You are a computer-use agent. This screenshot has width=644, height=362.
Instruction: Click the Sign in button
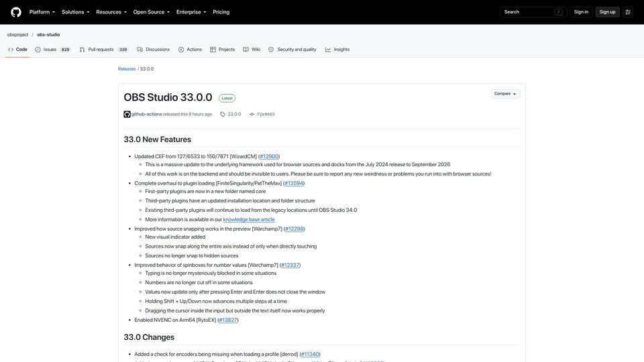581,12
